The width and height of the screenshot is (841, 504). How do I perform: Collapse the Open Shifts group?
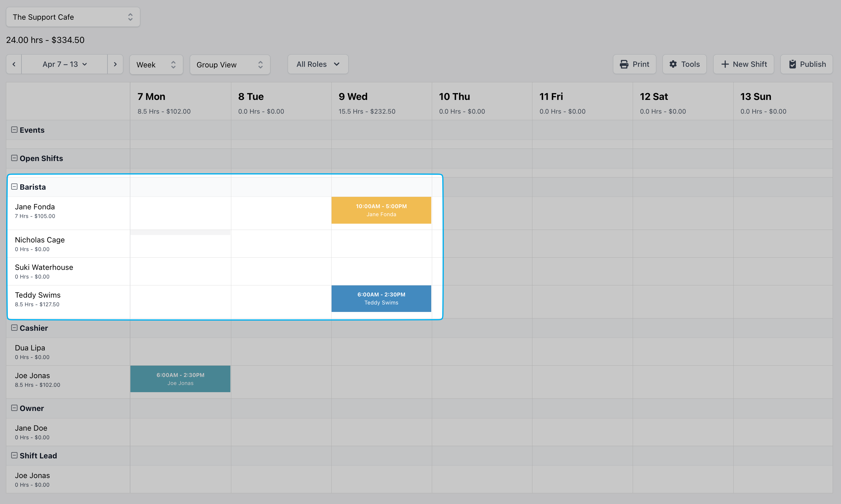[14, 158]
